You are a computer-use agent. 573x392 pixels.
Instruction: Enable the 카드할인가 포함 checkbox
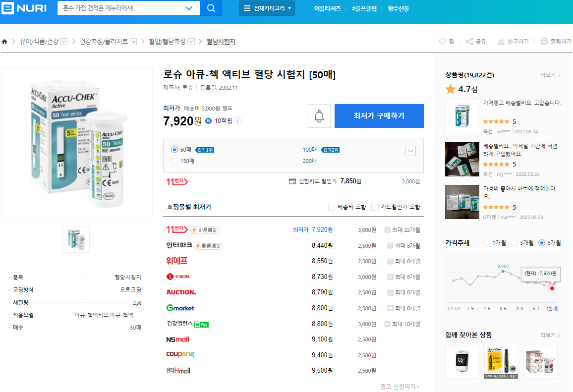tap(375, 207)
